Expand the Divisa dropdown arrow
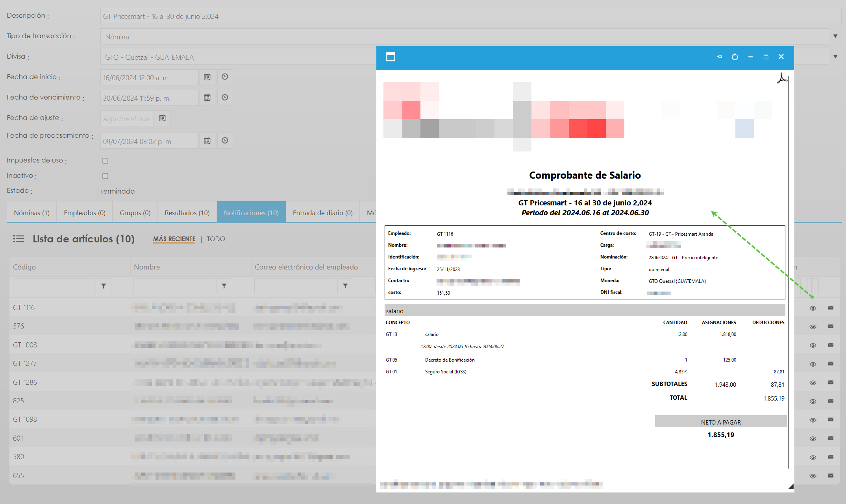 [835, 57]
